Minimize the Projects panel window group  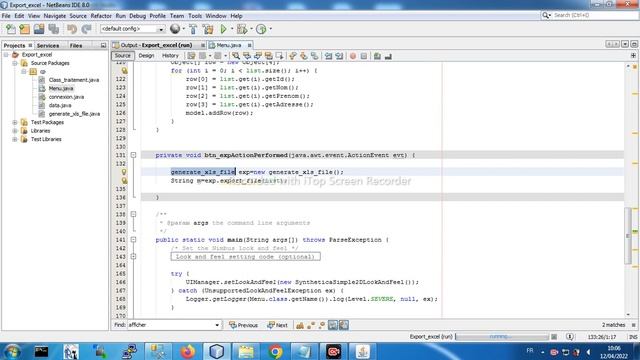(x=103, y=46)
